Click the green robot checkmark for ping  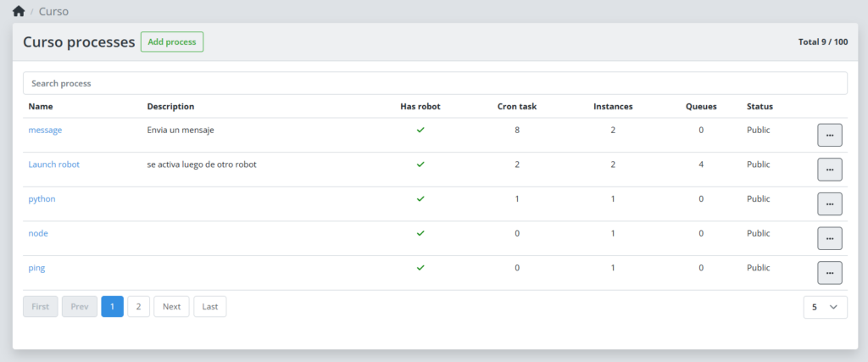[420, 268]
